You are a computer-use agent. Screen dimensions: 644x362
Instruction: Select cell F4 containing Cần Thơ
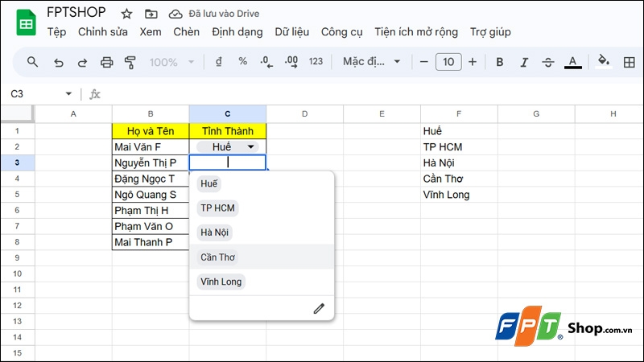459,179
